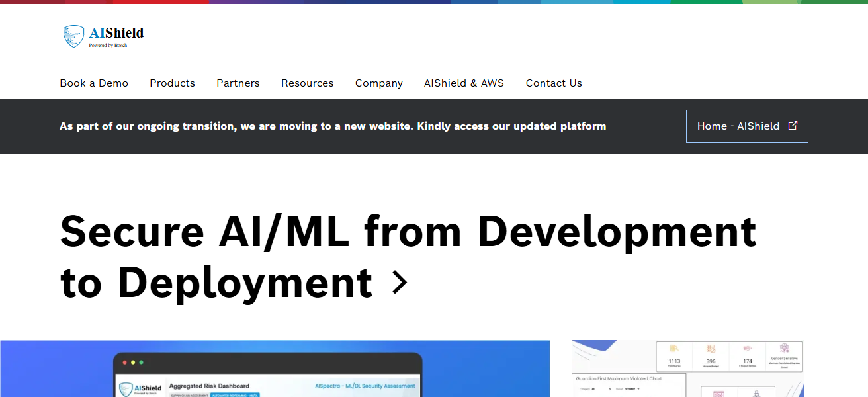Click the AIShield Powered by Bosch wordmark
Screen dimensions: 868x397
tap(116, 36)
